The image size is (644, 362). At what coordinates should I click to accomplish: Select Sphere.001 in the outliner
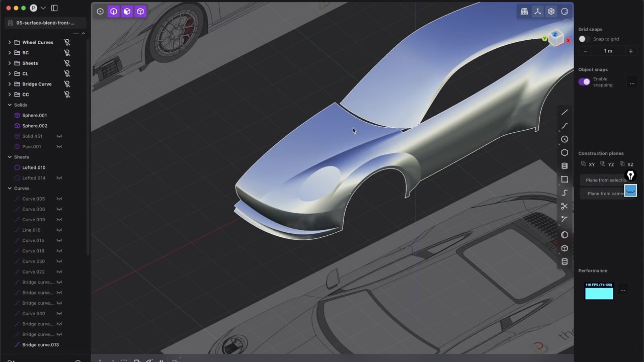[x=34, y=115]
